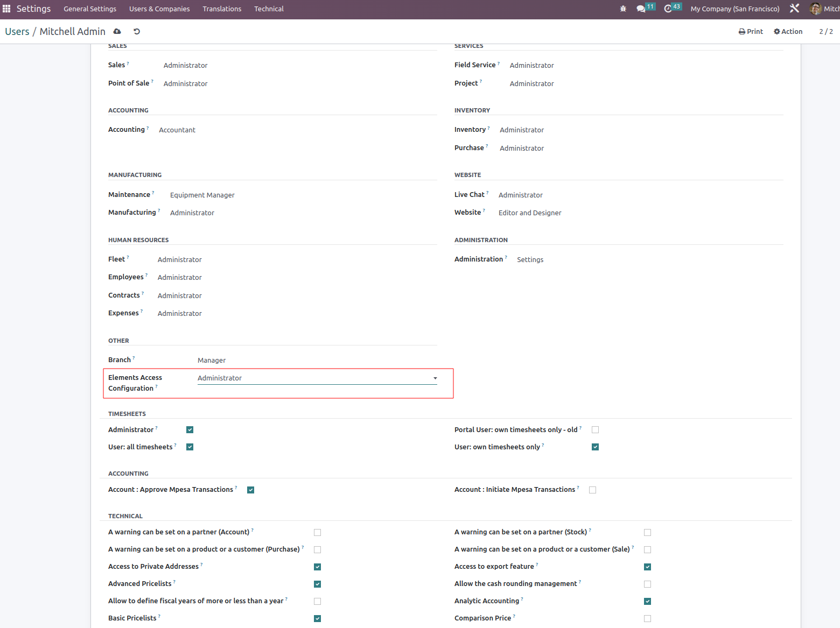Click the Mitchell Admin user avatar
This screenshot has width=840, height=628.
(816, 9)
